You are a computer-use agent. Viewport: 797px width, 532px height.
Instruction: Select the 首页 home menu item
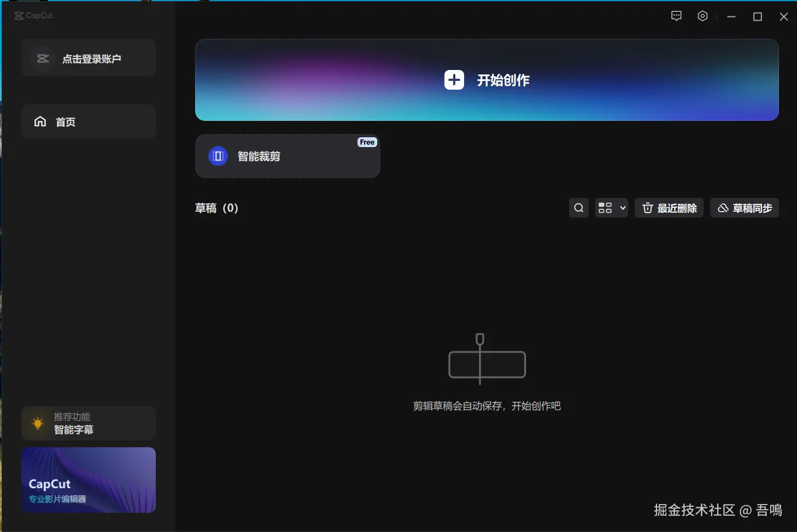click(x=89, y=121)
